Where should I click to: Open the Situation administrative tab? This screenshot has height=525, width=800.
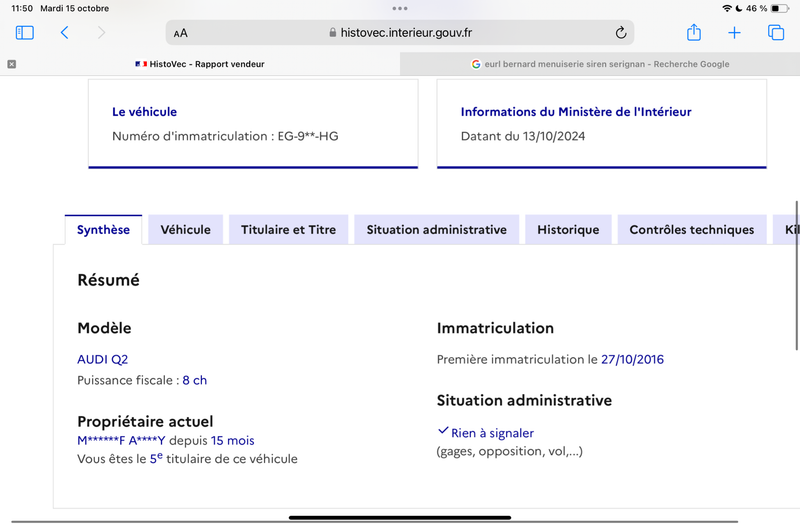(x=436, y=230)
